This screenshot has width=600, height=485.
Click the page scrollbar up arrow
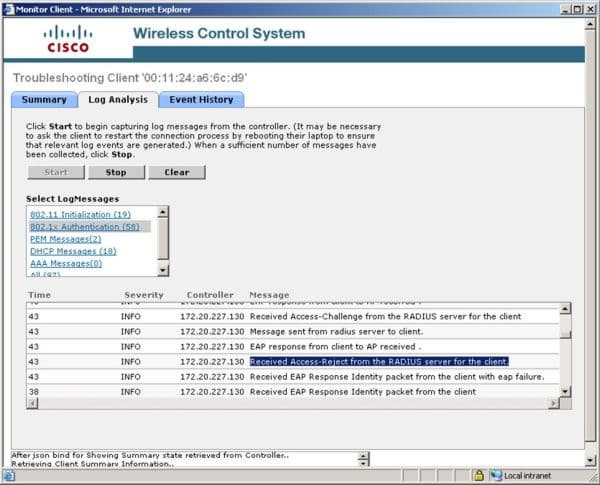pos(590,24)
